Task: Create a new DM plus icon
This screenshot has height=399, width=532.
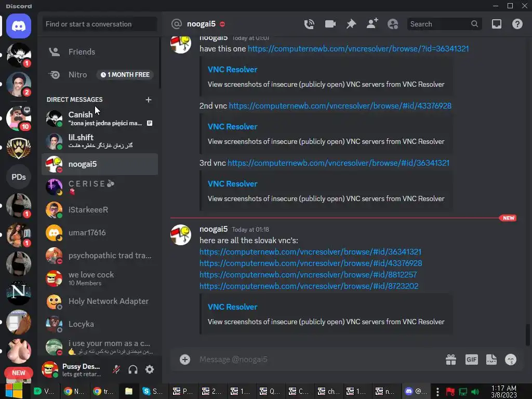Action: pos(148,100)
